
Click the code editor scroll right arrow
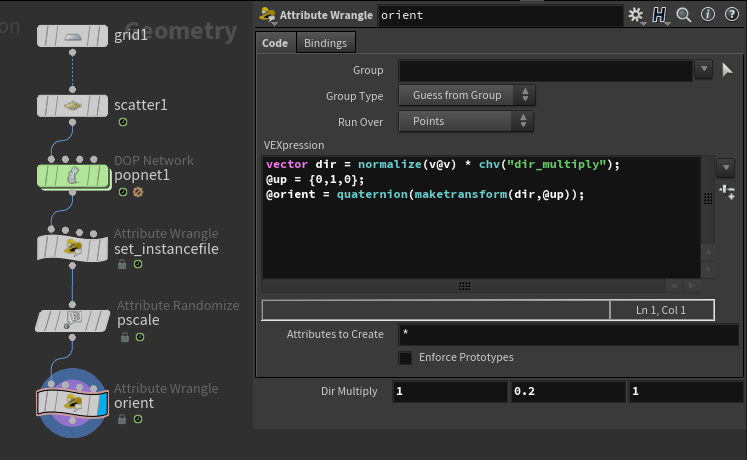(692, 286)
